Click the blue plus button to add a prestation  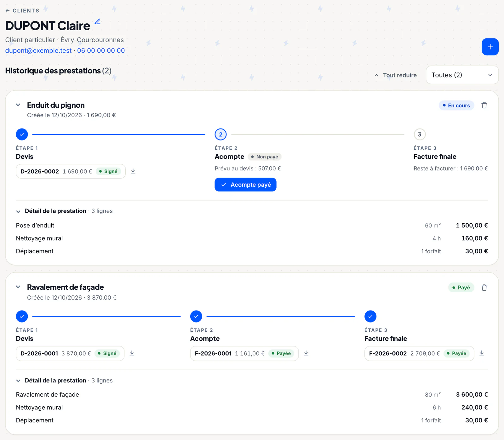click(490, 47)
